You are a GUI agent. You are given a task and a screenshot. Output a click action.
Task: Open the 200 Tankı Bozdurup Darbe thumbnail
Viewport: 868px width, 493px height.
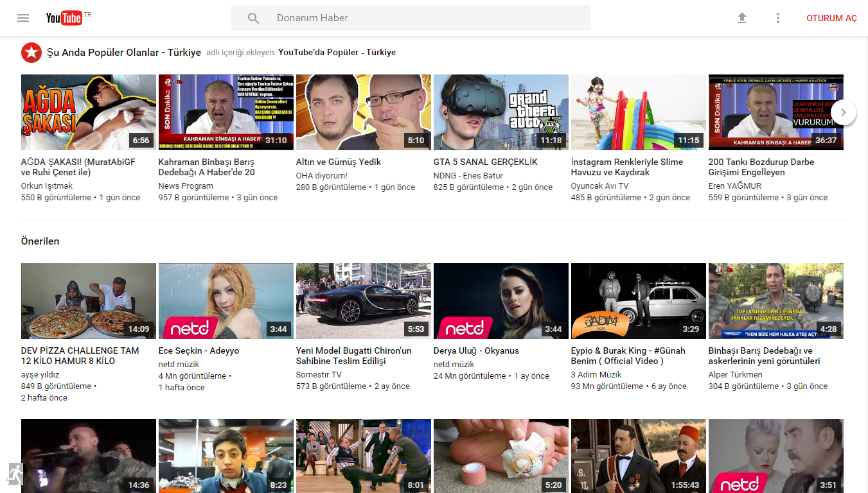point(776,112)
